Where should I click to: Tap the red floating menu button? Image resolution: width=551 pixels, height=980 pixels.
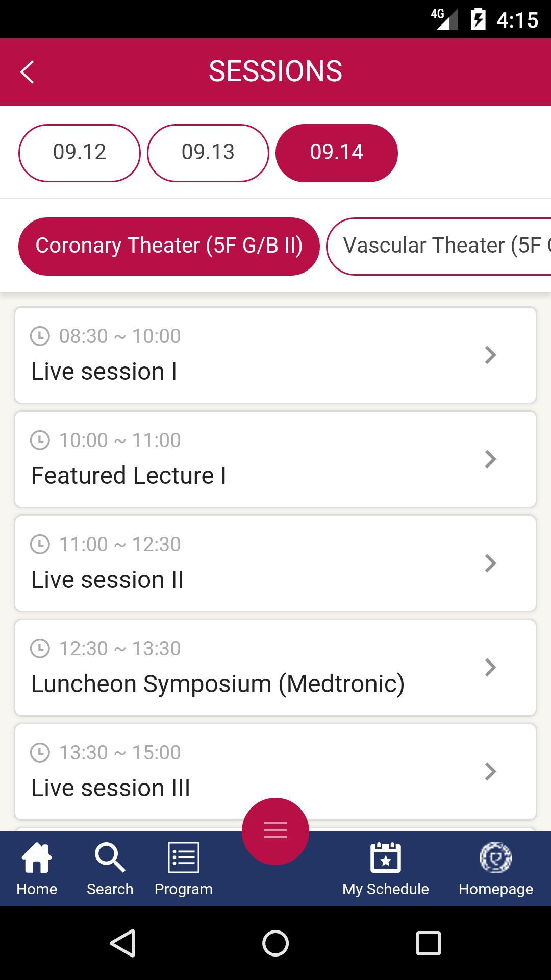[275, 831]
